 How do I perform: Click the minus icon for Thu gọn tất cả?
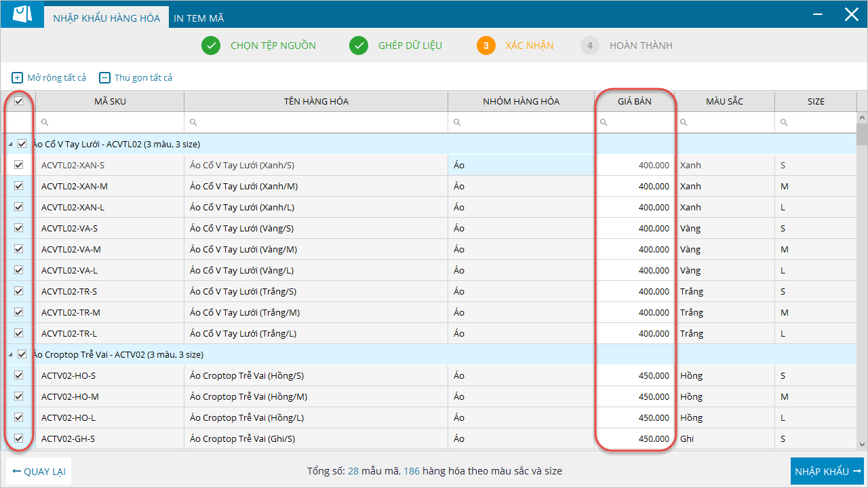pos(104,78)
